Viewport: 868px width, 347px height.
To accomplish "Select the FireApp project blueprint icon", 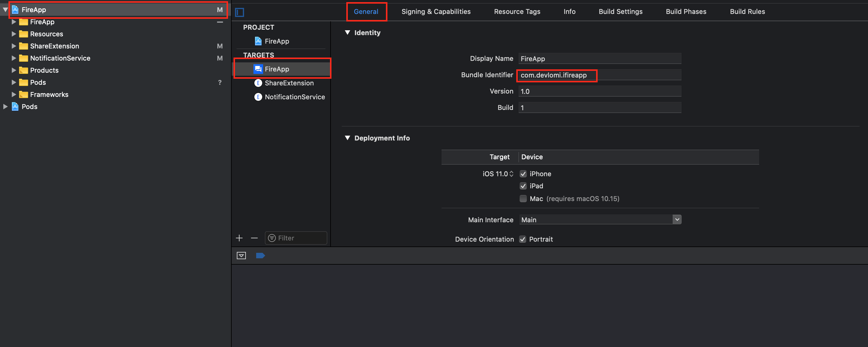I will 258,41.
